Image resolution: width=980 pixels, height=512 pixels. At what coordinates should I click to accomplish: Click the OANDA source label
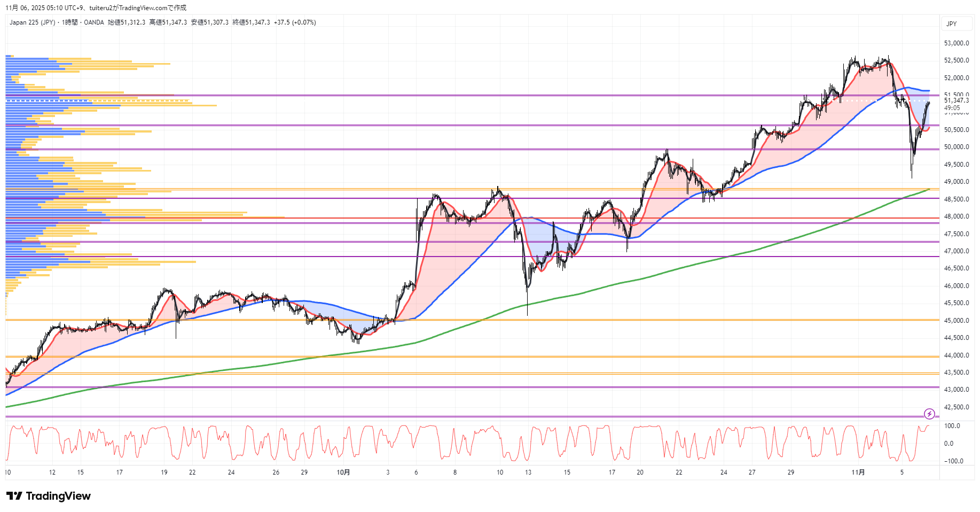[x=94, y=22]
